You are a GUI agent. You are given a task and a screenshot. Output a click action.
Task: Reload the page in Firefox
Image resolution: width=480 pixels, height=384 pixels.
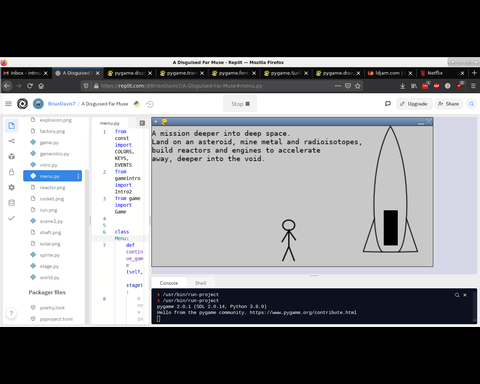pyautogui.click(x=30, y=86)
